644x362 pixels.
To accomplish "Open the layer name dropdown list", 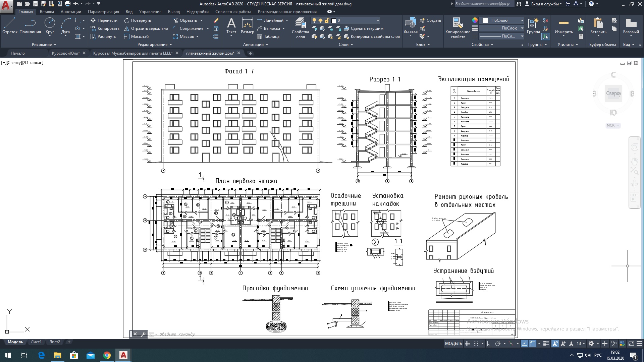I will [x=378, y=20].
